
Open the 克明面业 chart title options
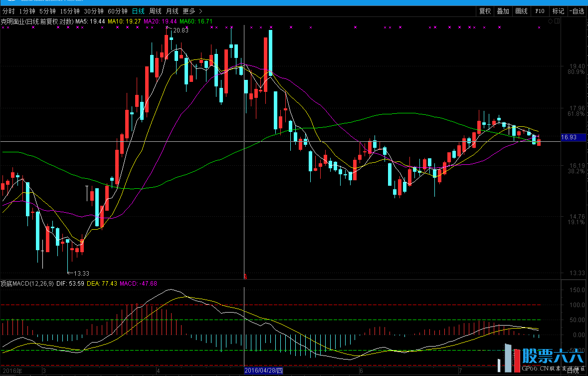tap(37, 21)
